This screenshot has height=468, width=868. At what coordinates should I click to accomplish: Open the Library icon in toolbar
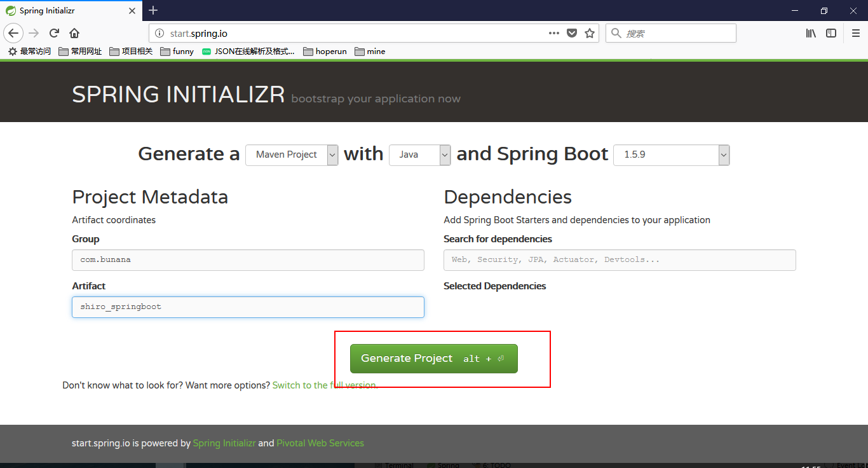coord(811,33)
